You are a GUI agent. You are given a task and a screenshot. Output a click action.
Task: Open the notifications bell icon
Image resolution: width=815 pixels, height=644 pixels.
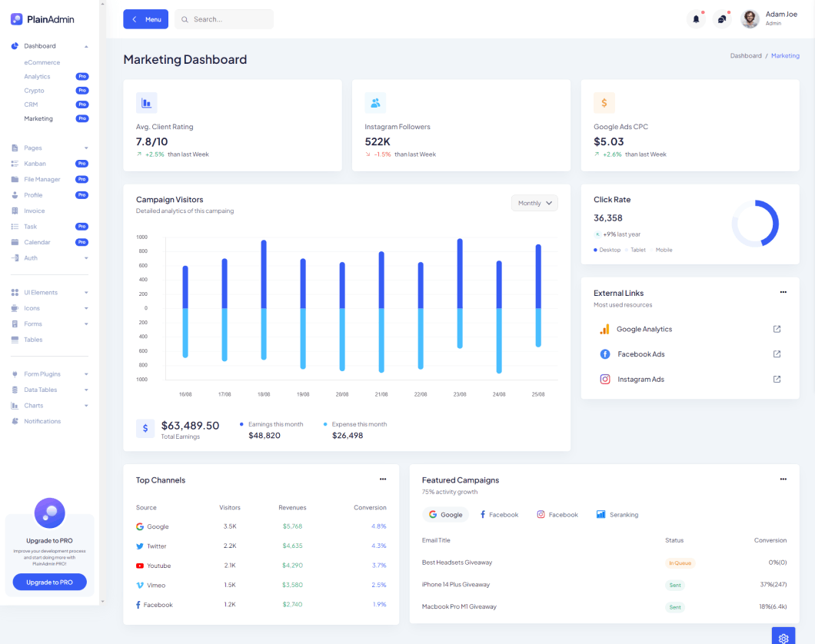[x=696, y=19]
